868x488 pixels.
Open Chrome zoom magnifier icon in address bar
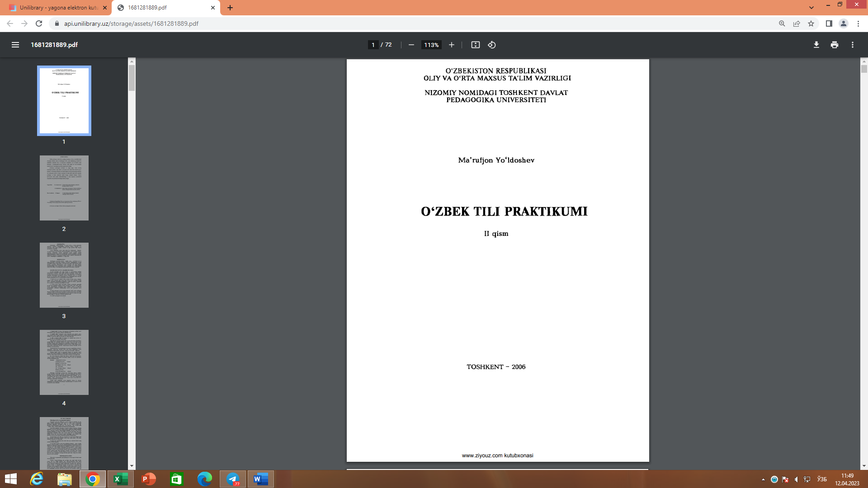click(x=782, y=23)
